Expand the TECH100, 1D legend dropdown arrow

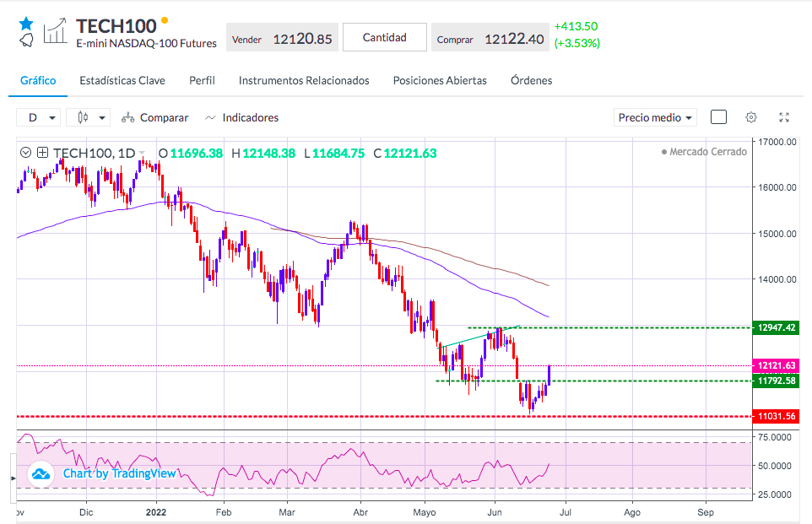(142, 154)
